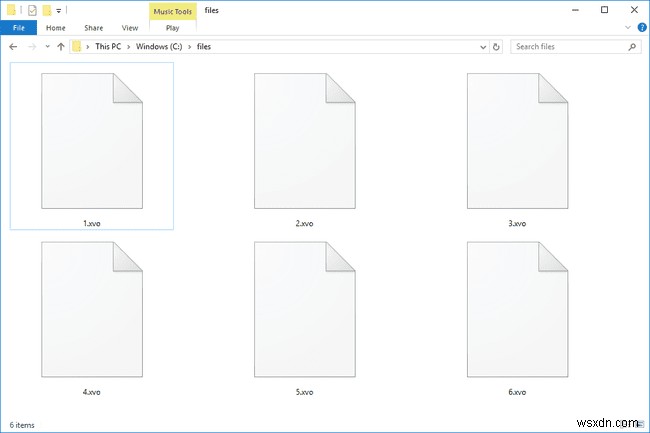Expand the chevron after This PC
Image resolution: width=650 pixels, height=433 pixels.
pos(129,47)
